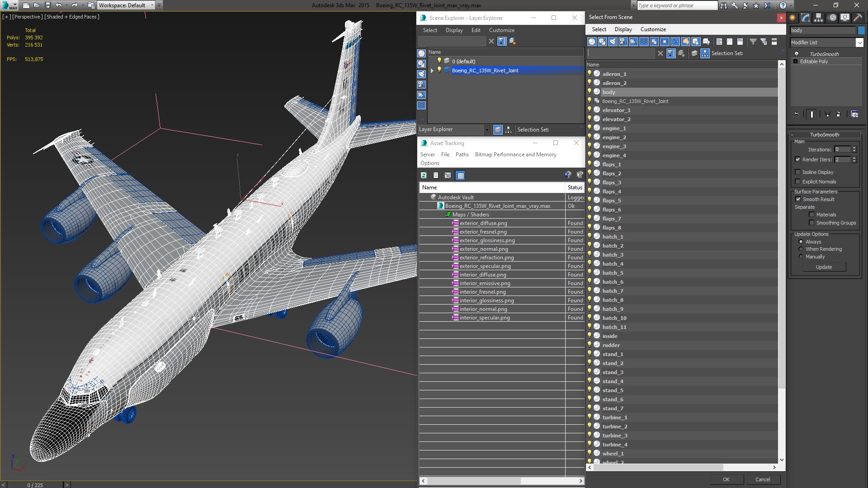The width and height of the screenshot is (868, 488).
Task: Toggle Display Cameras filter in Select From Scene
Action: pos(623,42)
